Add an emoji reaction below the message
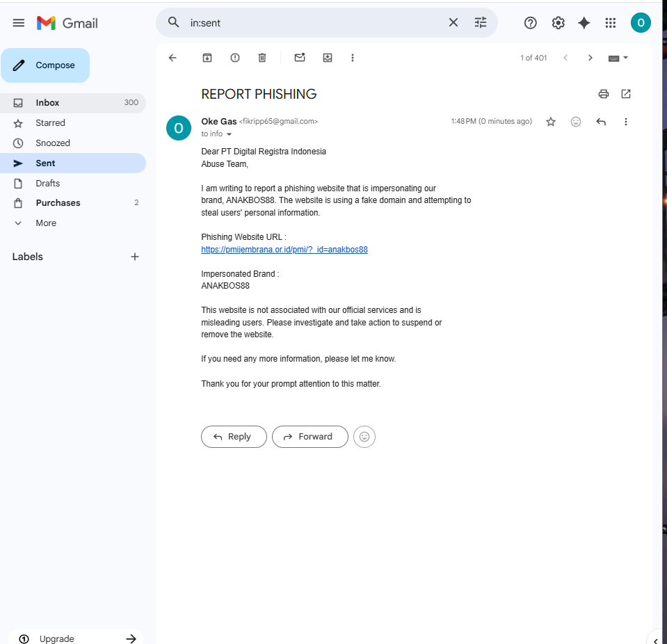The image size is (667, 644). click(x=364, y=437)
